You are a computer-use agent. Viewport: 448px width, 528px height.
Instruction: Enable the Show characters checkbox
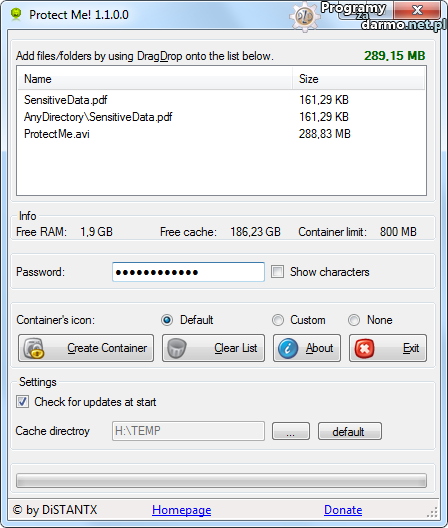pyautogui.click(x=278, y=272)
